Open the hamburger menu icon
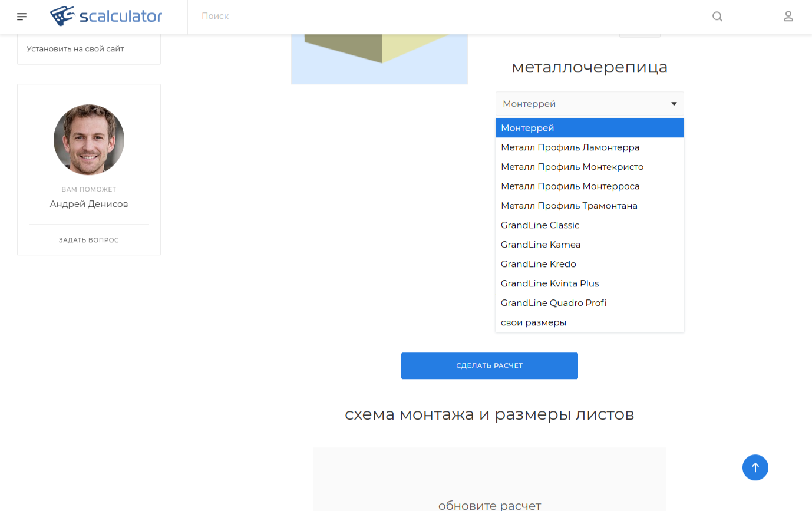 point(22,17)
